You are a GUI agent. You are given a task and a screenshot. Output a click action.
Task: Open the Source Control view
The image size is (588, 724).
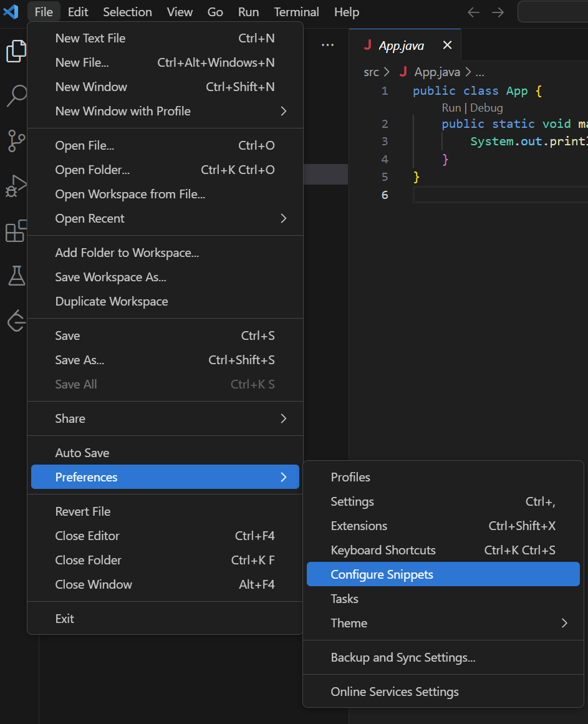(x=16, y=142)
